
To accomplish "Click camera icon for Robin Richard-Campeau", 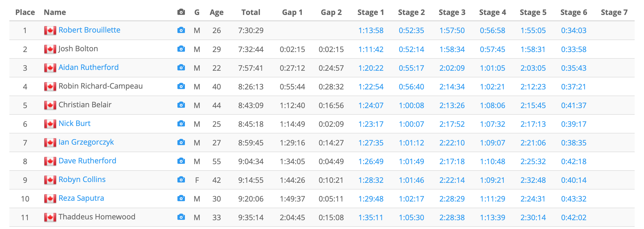I will click(x=181, y=86).
